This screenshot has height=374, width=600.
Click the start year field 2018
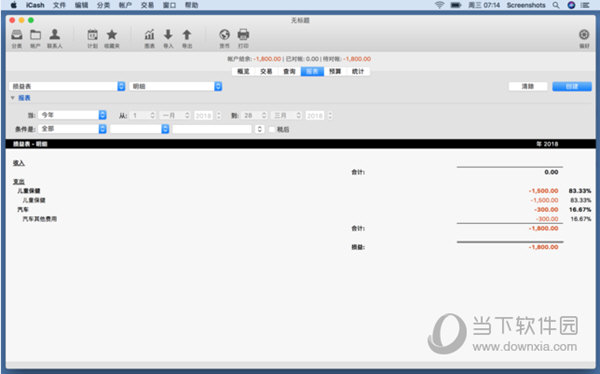tap(204, 116)
